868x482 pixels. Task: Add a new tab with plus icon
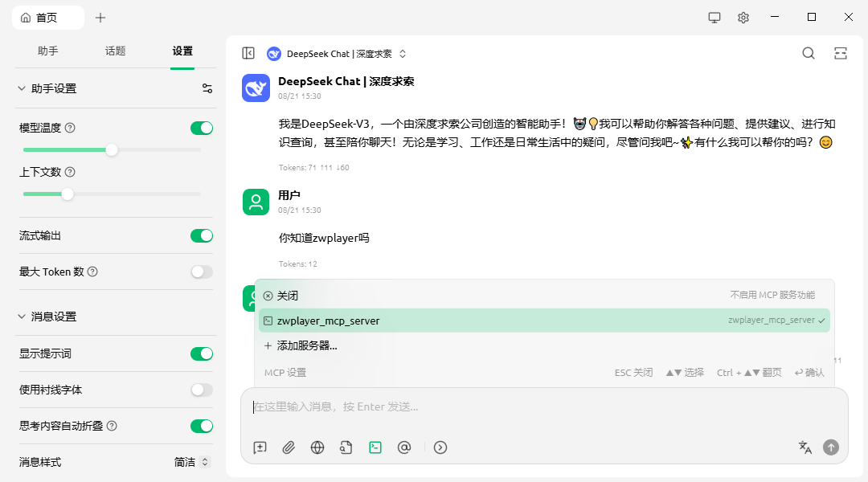click(x=100, y=18)
